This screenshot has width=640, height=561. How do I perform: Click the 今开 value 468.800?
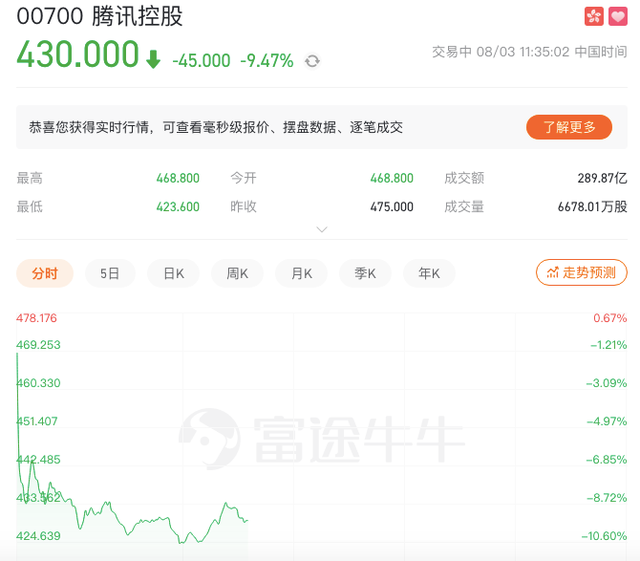pyautogui.click(x=392, y=178)
